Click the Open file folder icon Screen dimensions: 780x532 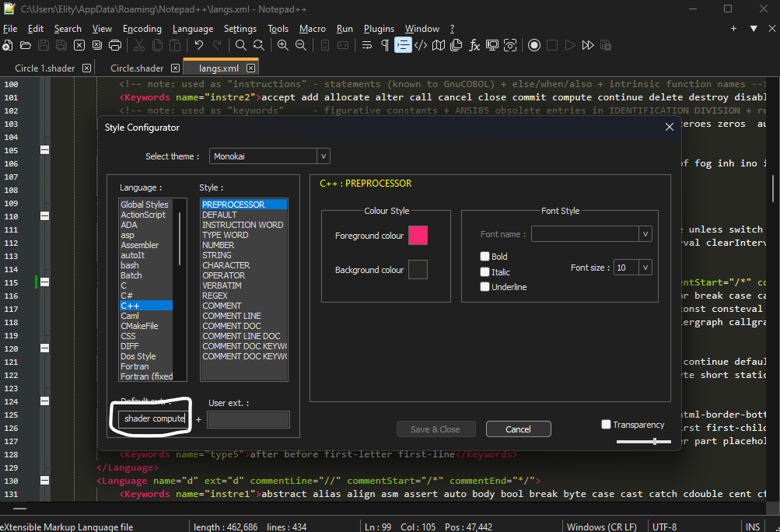(x=26, y=45)
